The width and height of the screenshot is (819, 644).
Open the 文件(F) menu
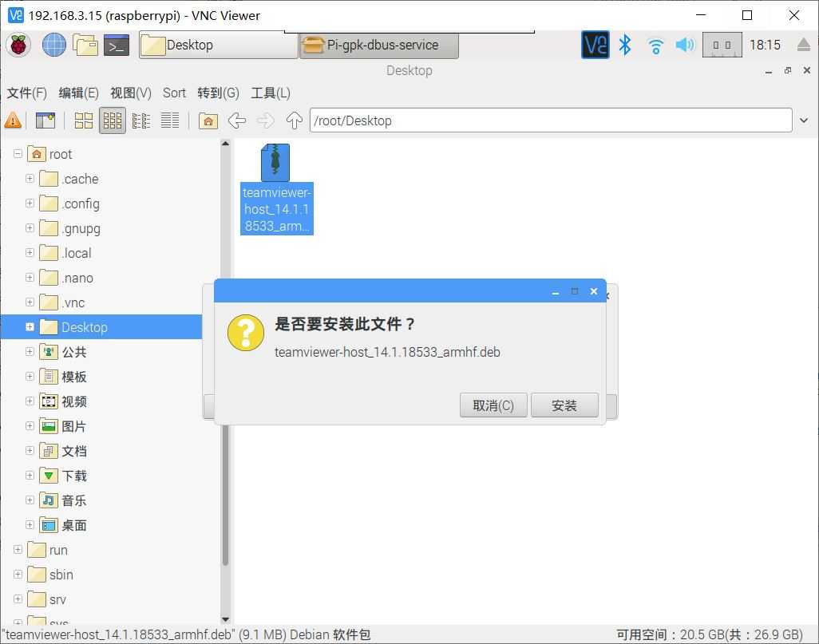tap(26, 93)
